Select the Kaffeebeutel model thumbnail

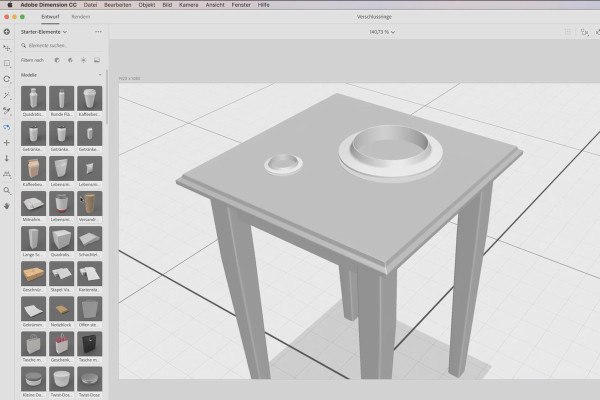(x=34, y=169)
